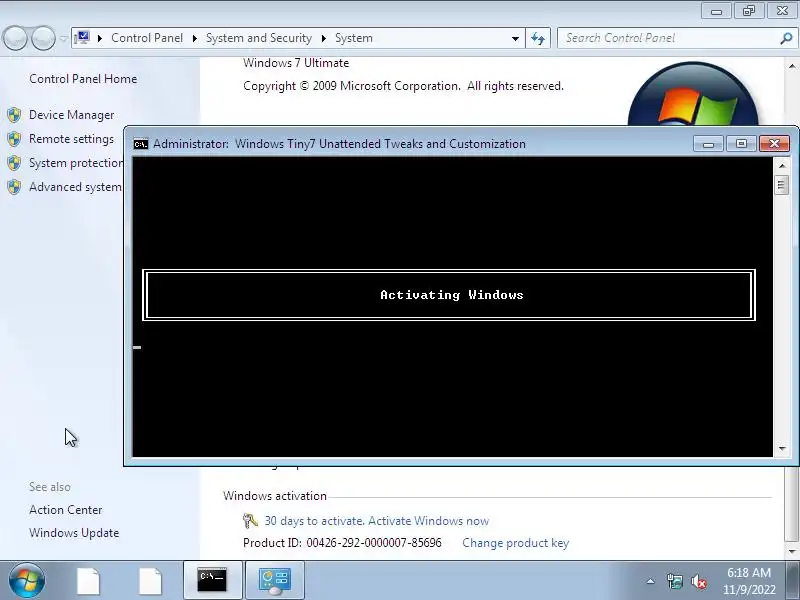Click the network tray icon
800x600 pixels.
click(x=674, y=581)
